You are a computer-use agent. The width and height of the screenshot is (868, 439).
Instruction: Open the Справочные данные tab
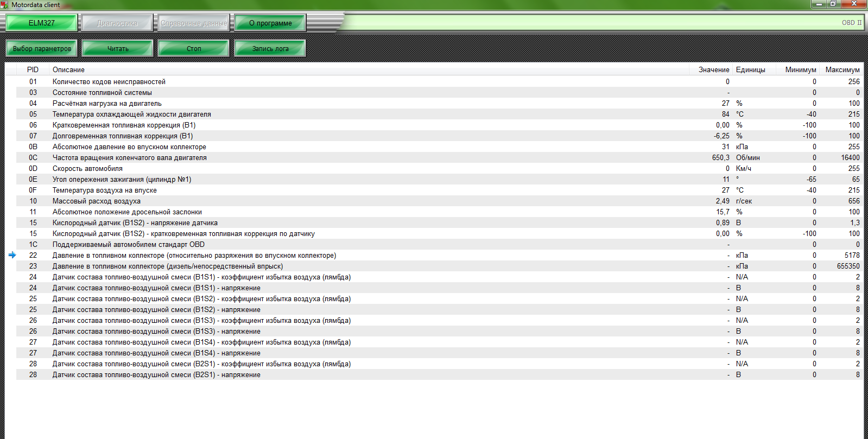tap(194, 23)
